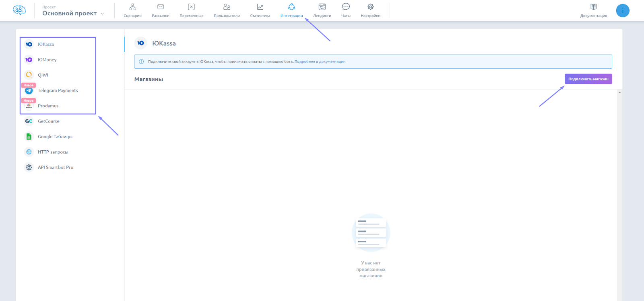This screenshot has width=644, height=301.
Task: Click the HTTP-запросы globe icon
Action: pyautogui.click(x=29, y=152)
